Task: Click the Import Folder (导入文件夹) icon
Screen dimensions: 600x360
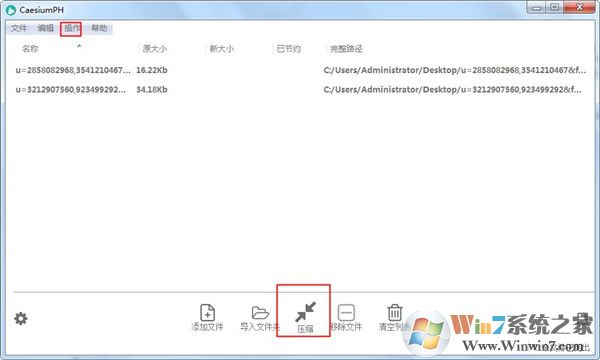Action: 260,313
